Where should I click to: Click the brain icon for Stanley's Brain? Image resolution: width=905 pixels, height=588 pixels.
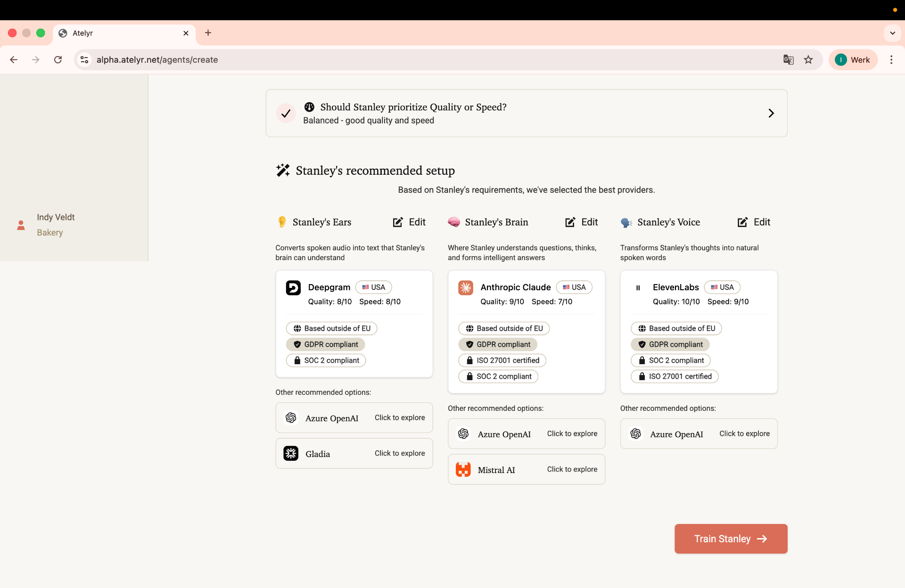point(454,222)
